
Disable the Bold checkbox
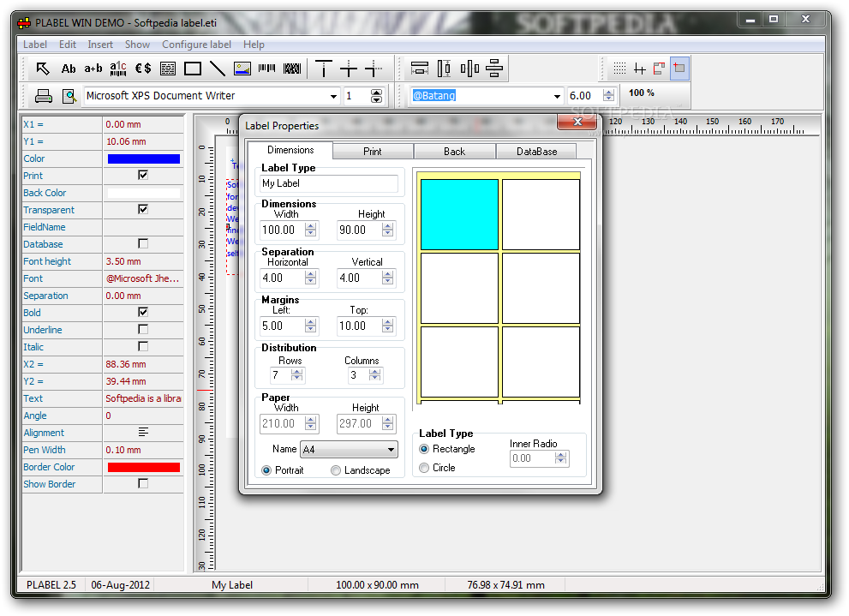143,312
